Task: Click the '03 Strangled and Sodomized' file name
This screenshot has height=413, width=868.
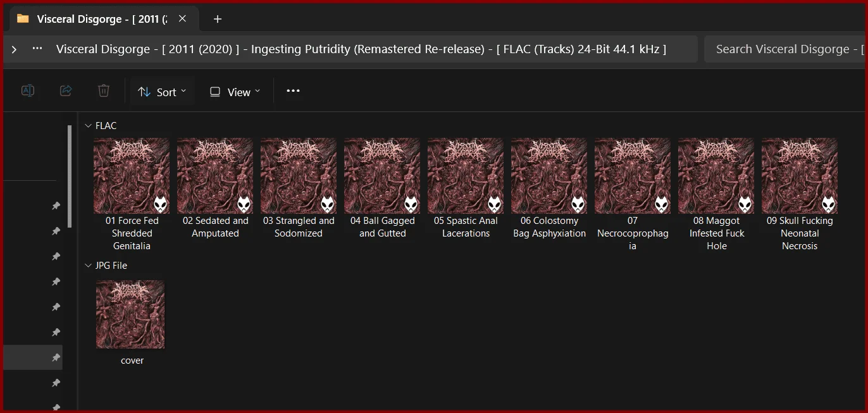Action: 299,227
